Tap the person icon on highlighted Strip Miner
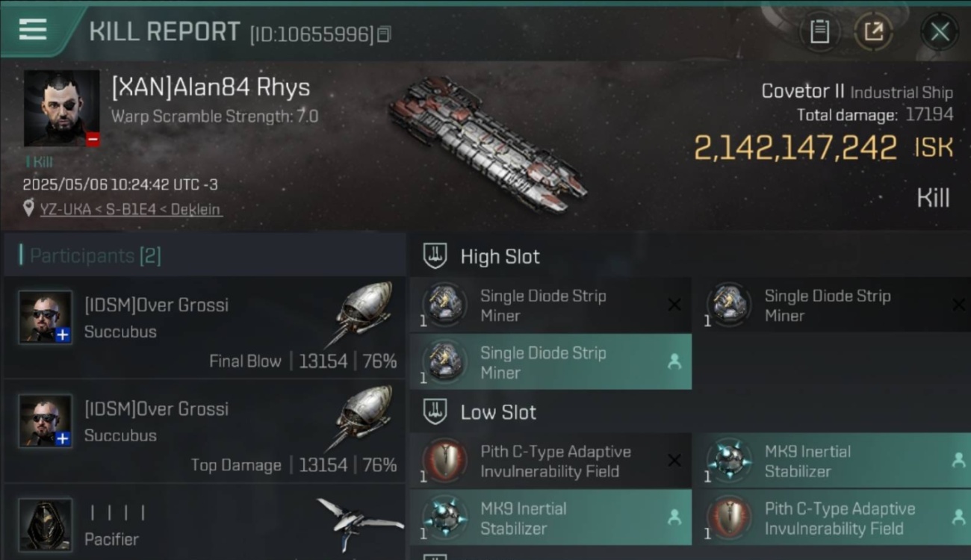Viewport: 971px width, 560px height. 674,362
